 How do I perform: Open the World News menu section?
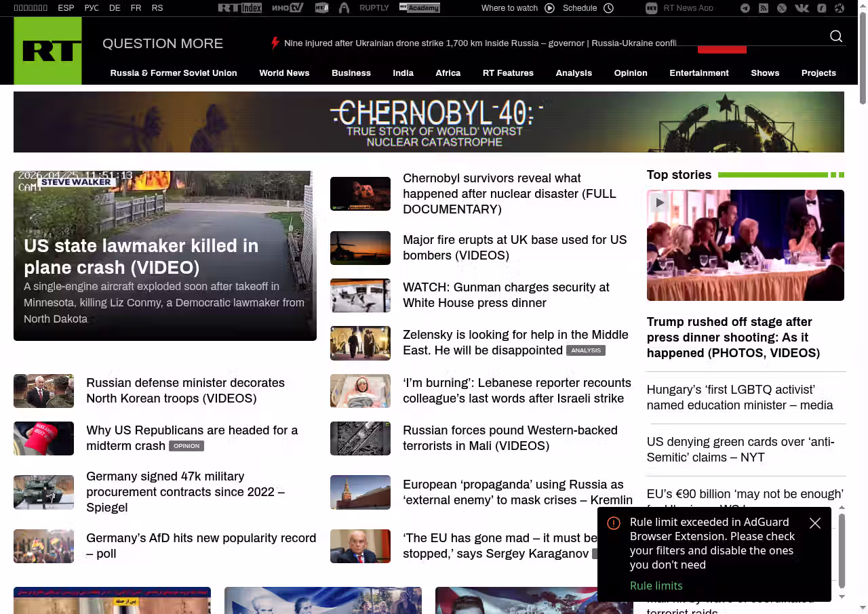tap(284, 73)
